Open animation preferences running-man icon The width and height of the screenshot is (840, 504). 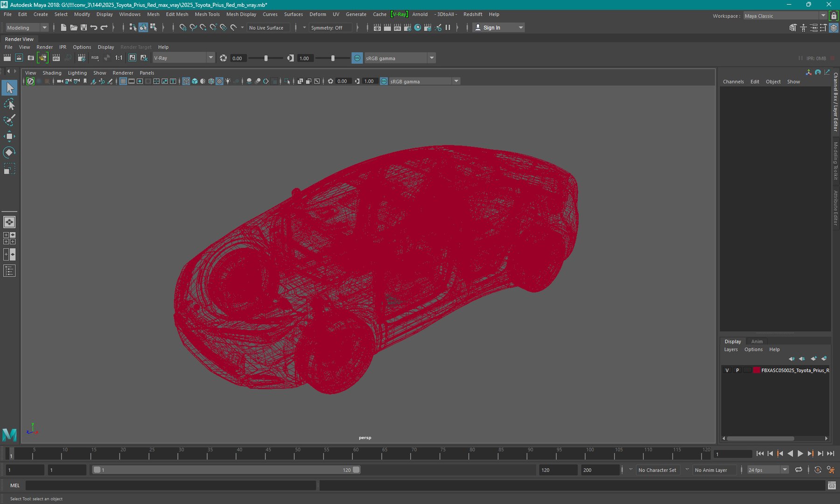831,470
